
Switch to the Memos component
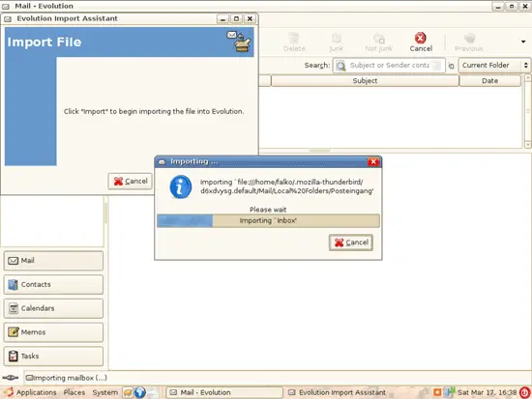(53, 332)
